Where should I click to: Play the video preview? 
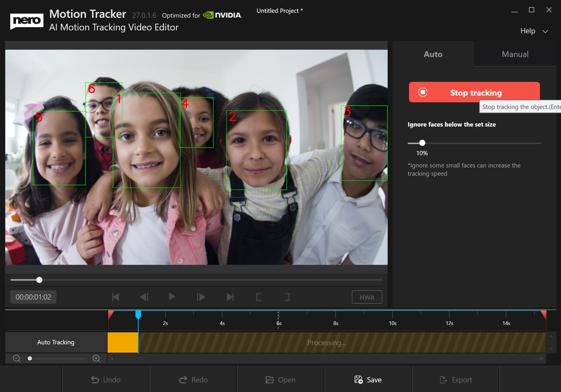click(172, 297)
